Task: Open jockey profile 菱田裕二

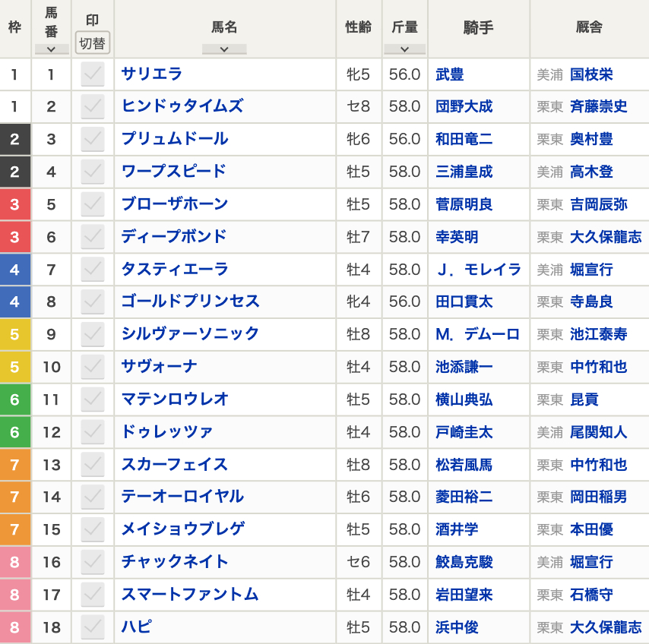Action: point(464,497)
